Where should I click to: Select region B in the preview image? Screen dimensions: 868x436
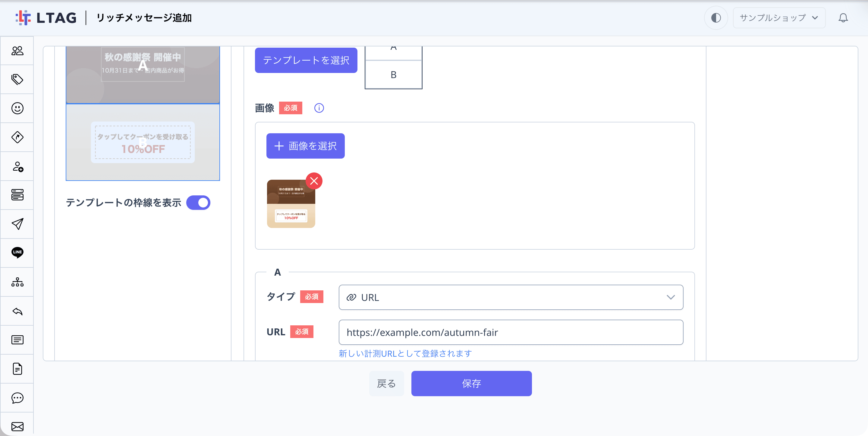click(x=143, y=142)
